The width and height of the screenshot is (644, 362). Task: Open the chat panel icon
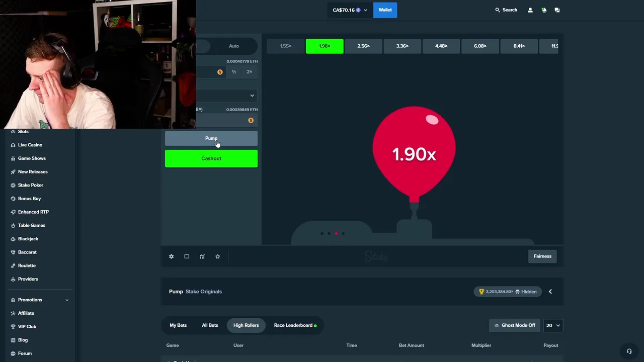click(x=557, y=10)
